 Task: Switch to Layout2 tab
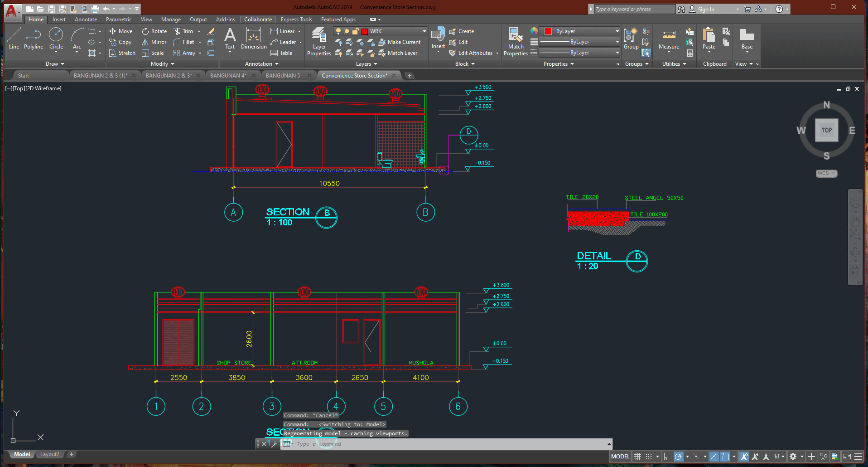pyautogui.click(x=50, y=454)
